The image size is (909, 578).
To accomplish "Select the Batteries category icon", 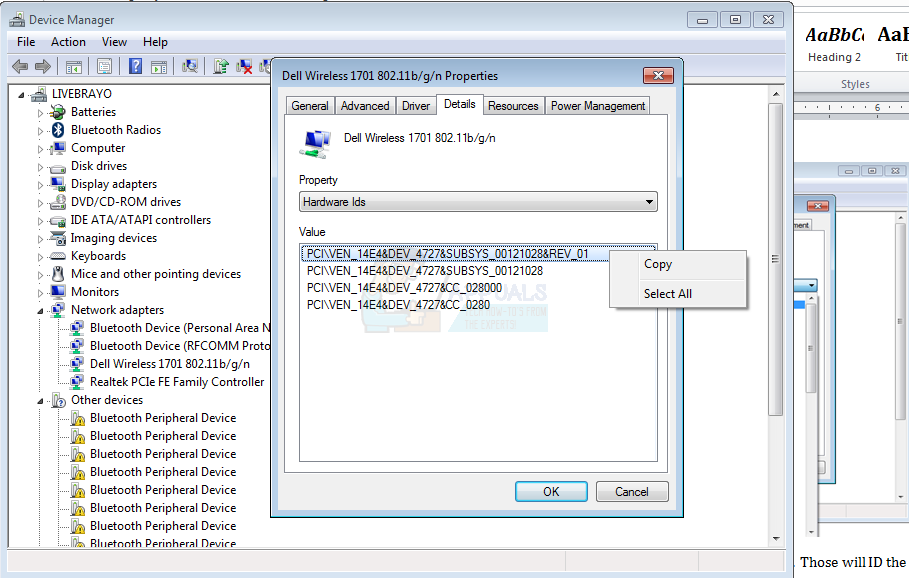I will tap(57, 112).
